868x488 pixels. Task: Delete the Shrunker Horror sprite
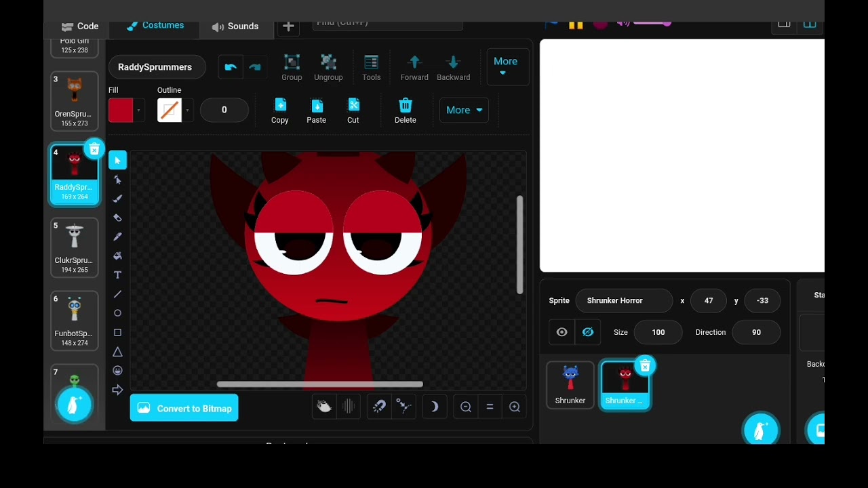[x=645, y=366]
